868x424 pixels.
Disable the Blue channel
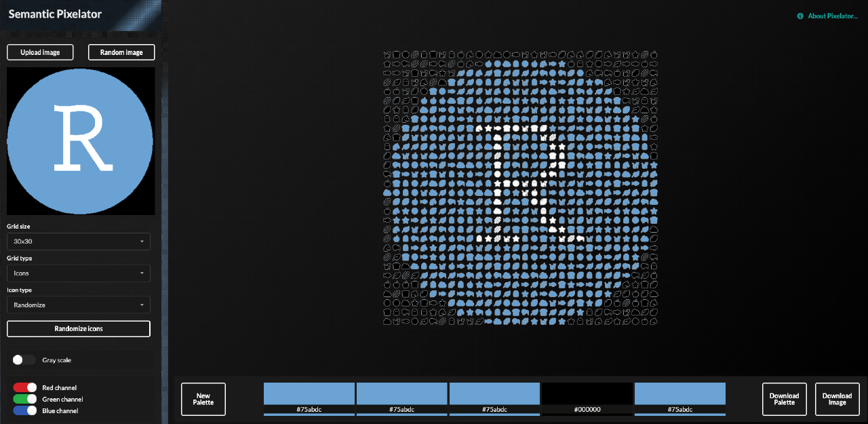[25, 410]
